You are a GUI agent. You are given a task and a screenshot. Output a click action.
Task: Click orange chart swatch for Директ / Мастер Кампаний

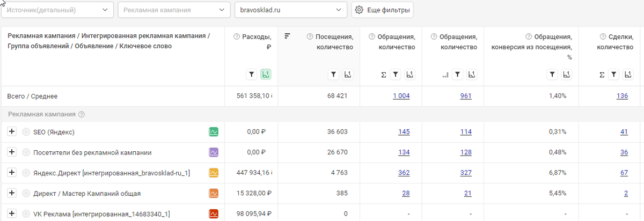tap(214, 193)
